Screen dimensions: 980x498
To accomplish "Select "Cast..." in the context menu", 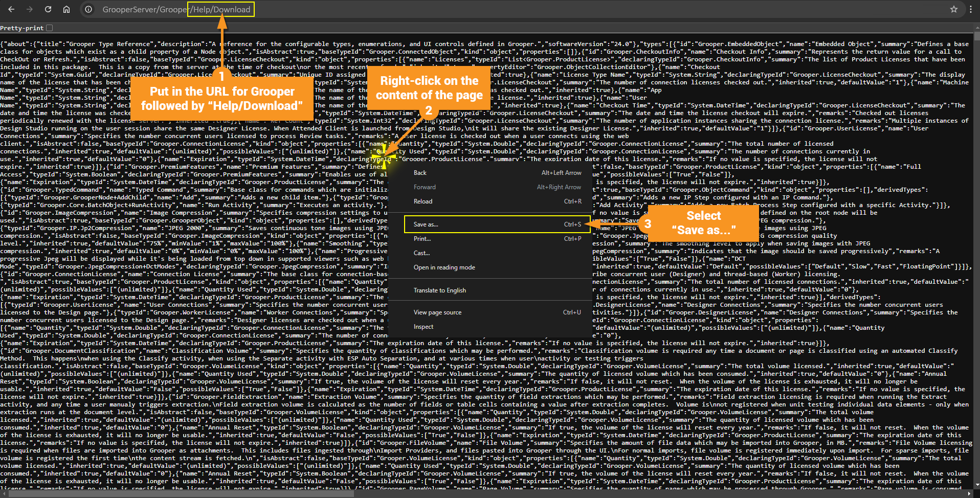I will pos(421,253).
